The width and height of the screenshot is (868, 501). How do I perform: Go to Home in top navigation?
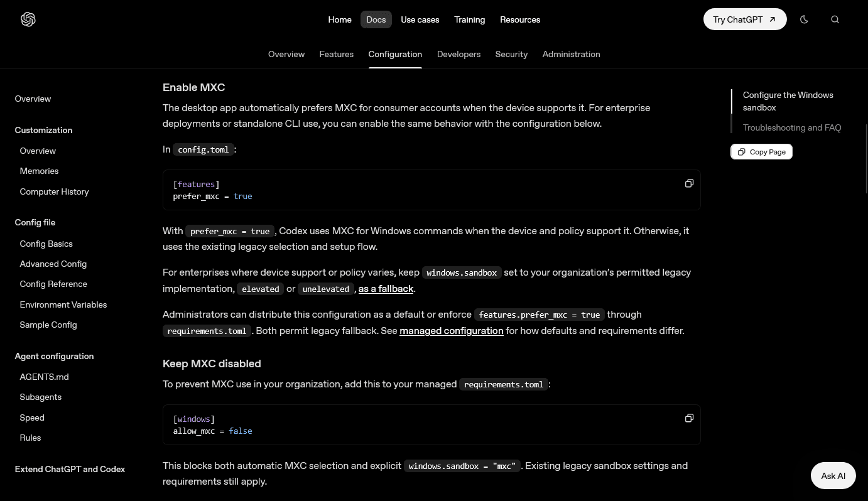point(340,19)
